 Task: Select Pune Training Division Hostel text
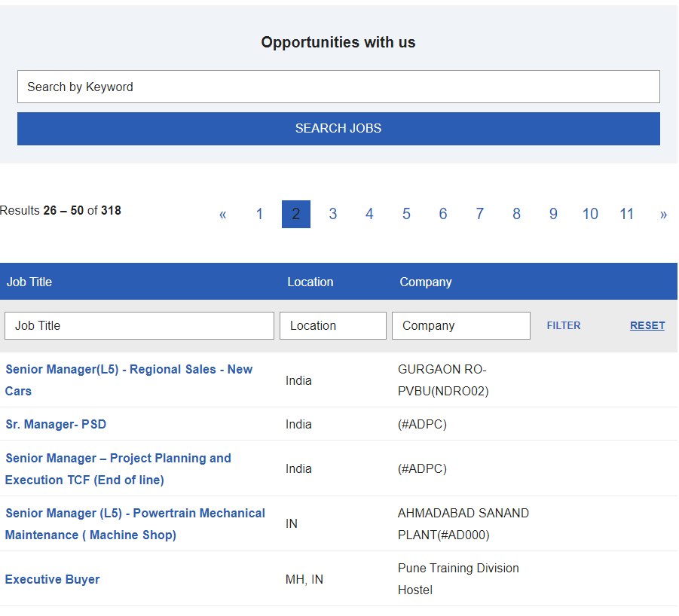pyautogui.click(x=458, y=579)
